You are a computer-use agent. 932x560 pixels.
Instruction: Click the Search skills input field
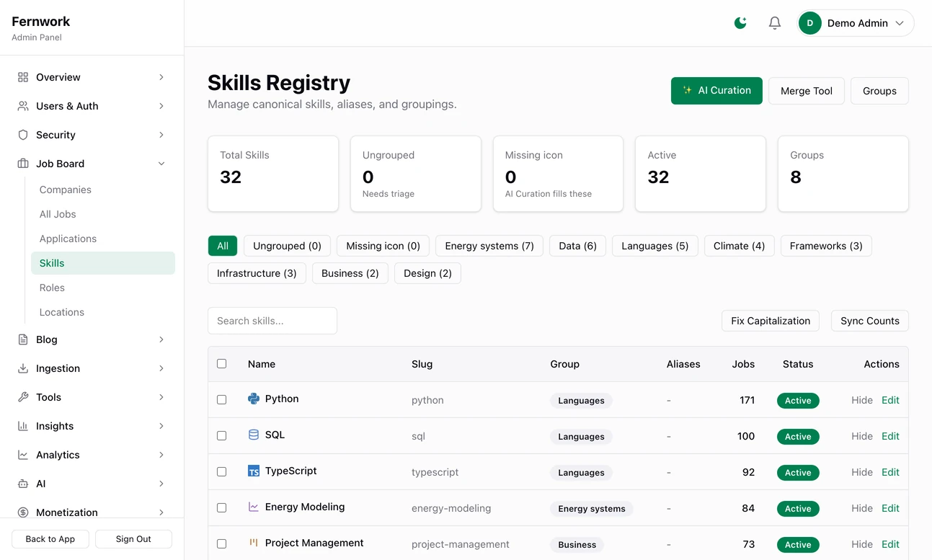point(272,321)
